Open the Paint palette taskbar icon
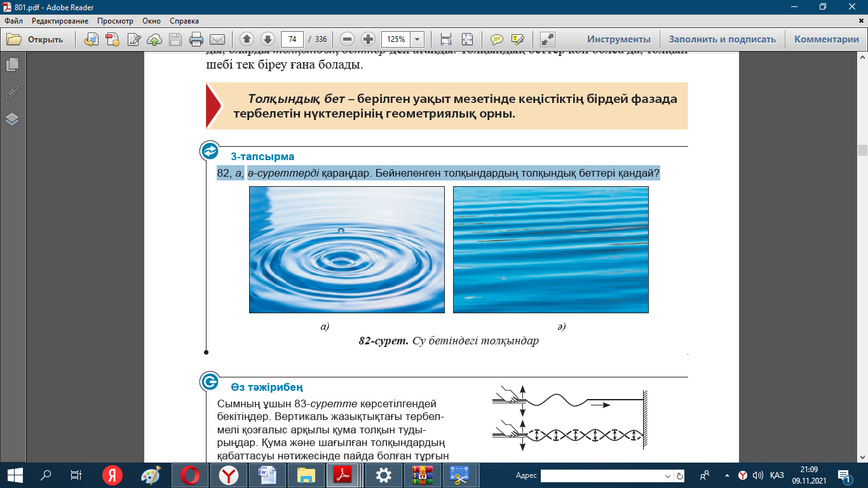Viewport: 868px width, 488px height. pyautogui.click(x=151, y=475)
